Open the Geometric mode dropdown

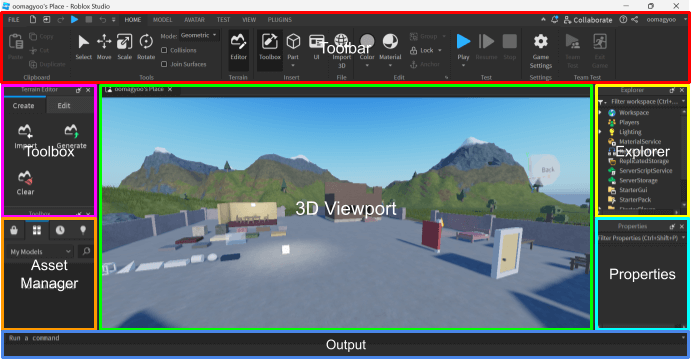199,35
